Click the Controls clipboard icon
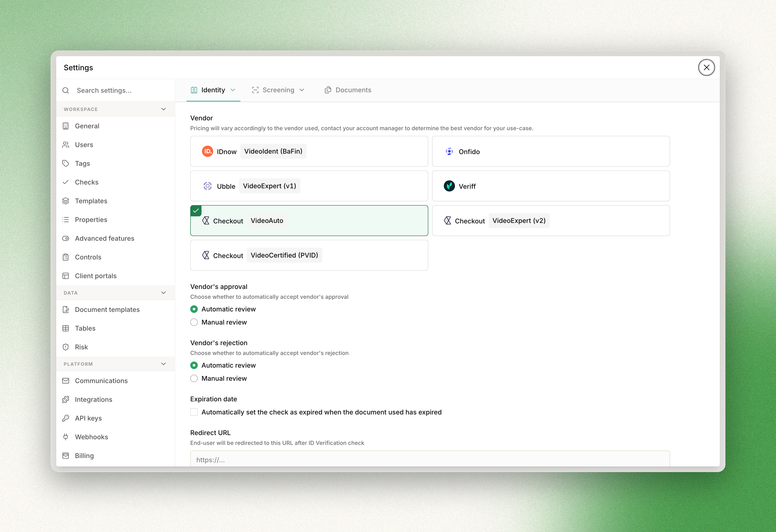 coord(66,257)
